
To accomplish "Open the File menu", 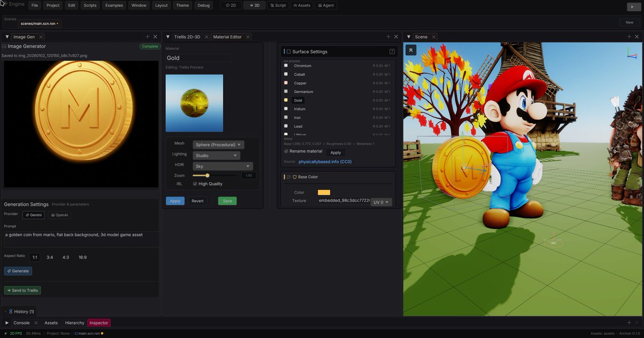I will 35,5.
